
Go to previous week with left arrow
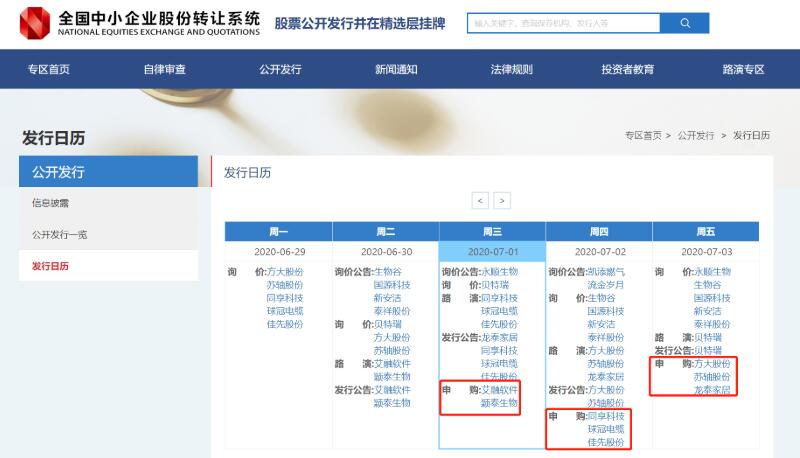480,200
